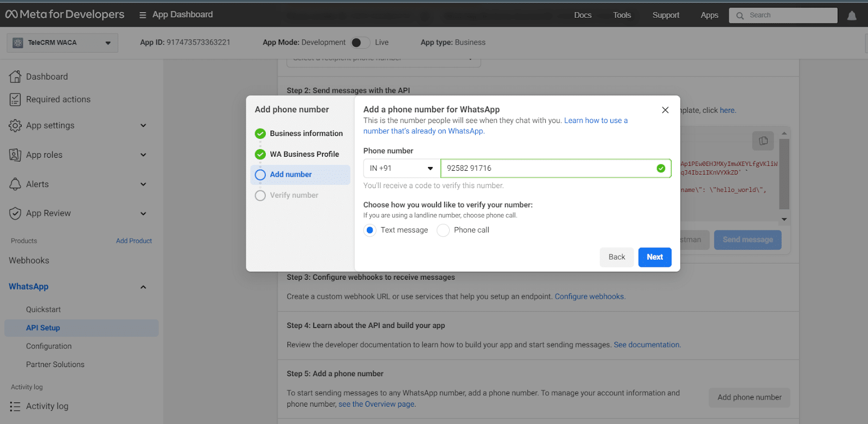Click the App Review shield icon
The width and height of the screenshot is (868, 424).
click(15, 213)
